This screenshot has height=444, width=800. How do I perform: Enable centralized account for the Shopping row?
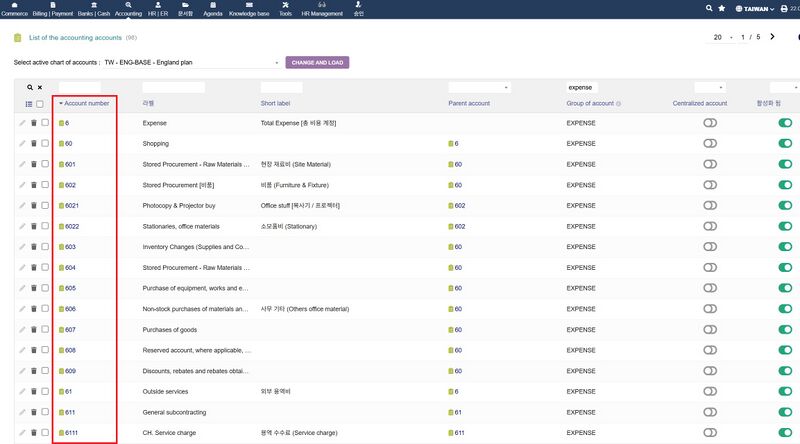point(709,143)
